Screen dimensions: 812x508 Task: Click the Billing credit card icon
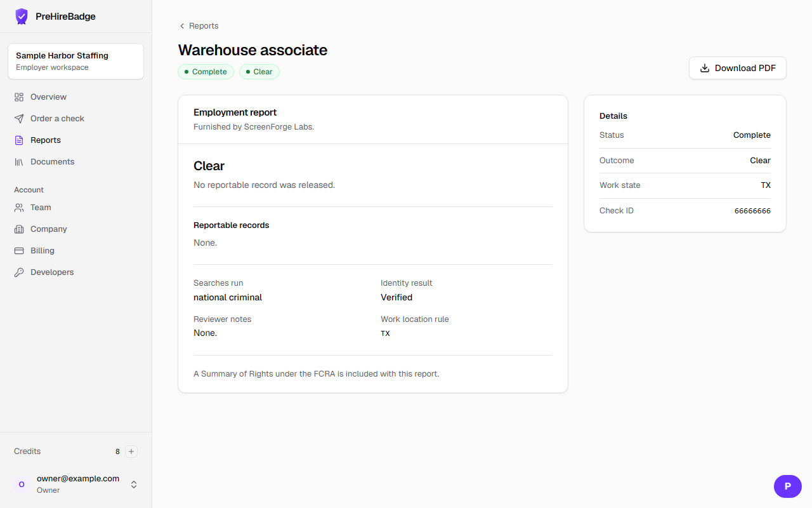19,251
